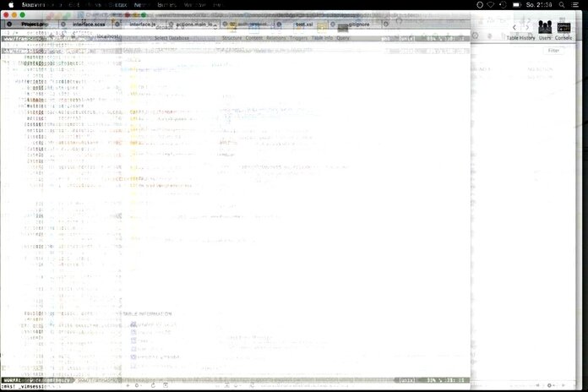The image size is (588, 392).
Task: Switch to Structure view in database window
Action: click(x=231, y=38)
